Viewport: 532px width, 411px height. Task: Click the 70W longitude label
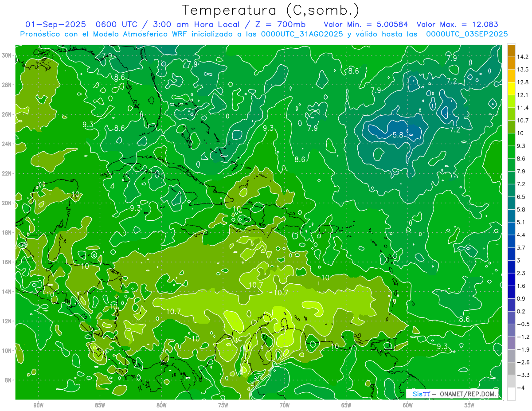[285, 405]
